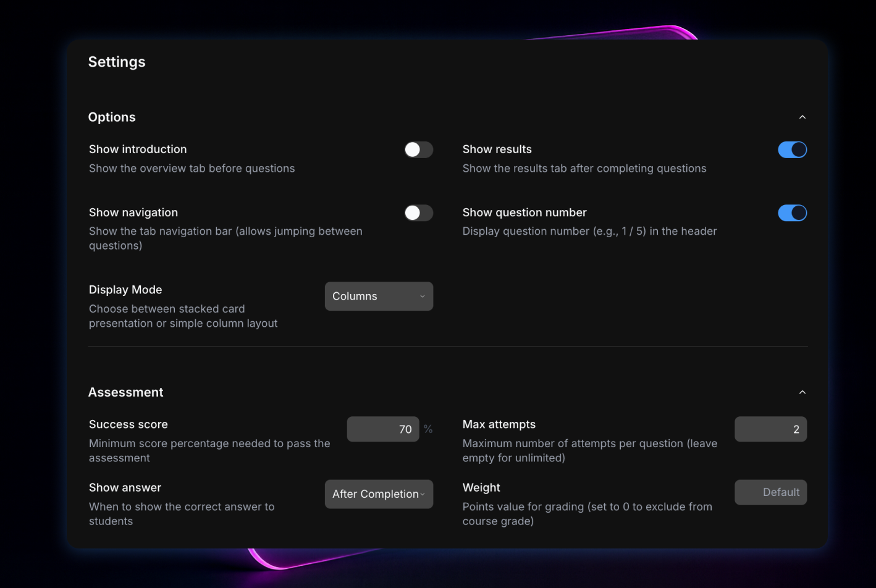The width and height of the screenshot is (876, 588).
Task: Click the Weight label text
Action: coord(481,487)
